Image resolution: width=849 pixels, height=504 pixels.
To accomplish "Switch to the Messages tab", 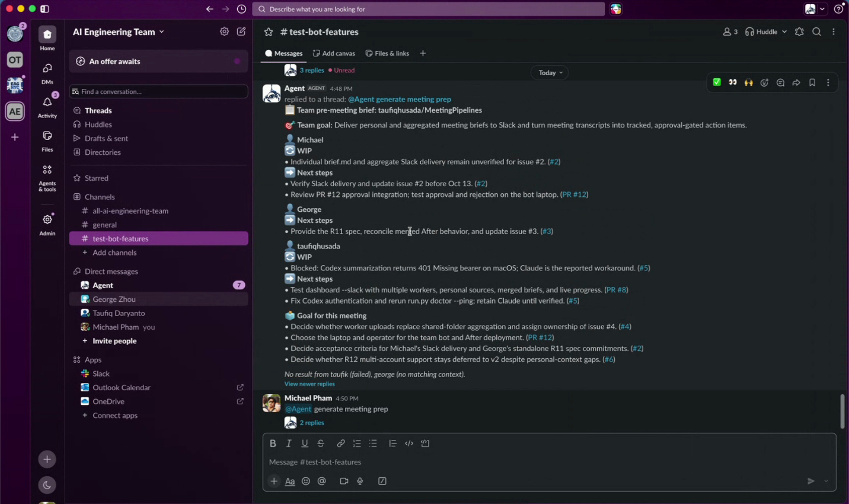I will pyautogui.click(x=284, y=53).
